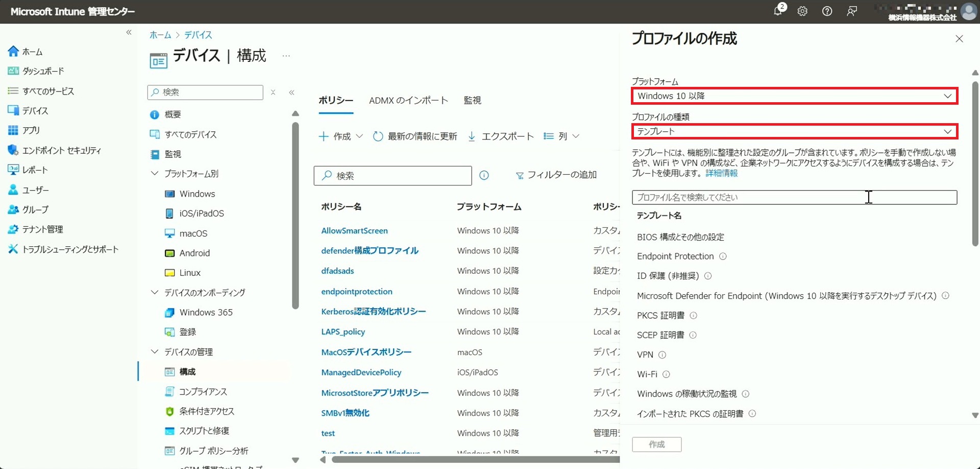Click info icon next to Endpoint Protection
The width and height of the screenshot is (980, 469).
coord(723,256)
